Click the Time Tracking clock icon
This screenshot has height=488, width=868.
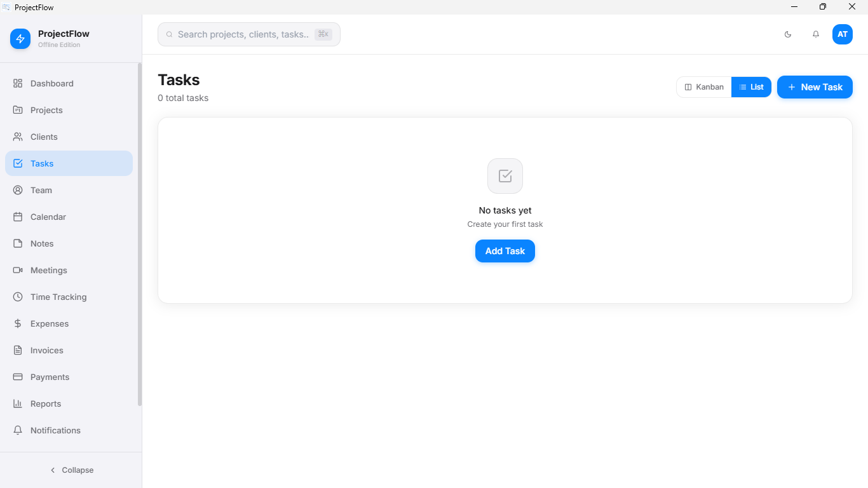(18, 297)
